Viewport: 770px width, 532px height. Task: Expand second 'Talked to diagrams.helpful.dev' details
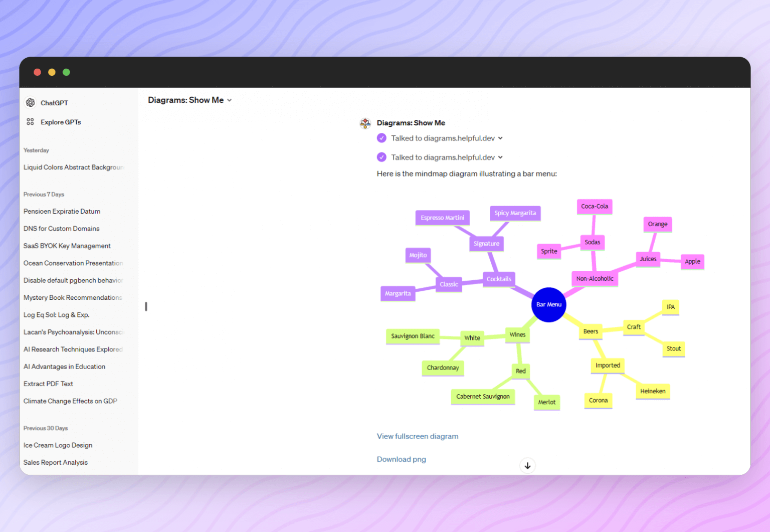point(500,157)
